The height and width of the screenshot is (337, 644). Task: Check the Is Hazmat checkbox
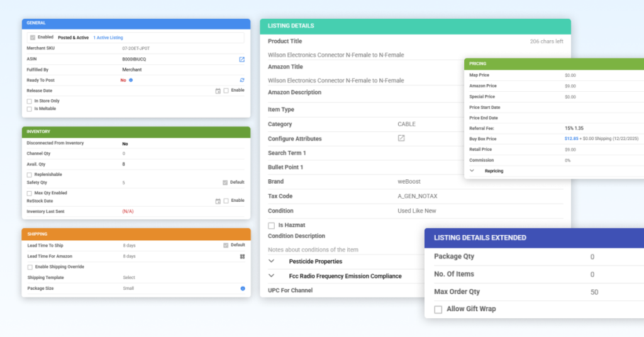[272, 225]
